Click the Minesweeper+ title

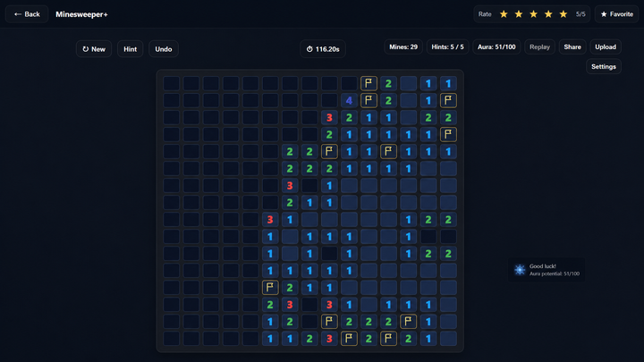[81, 14]
